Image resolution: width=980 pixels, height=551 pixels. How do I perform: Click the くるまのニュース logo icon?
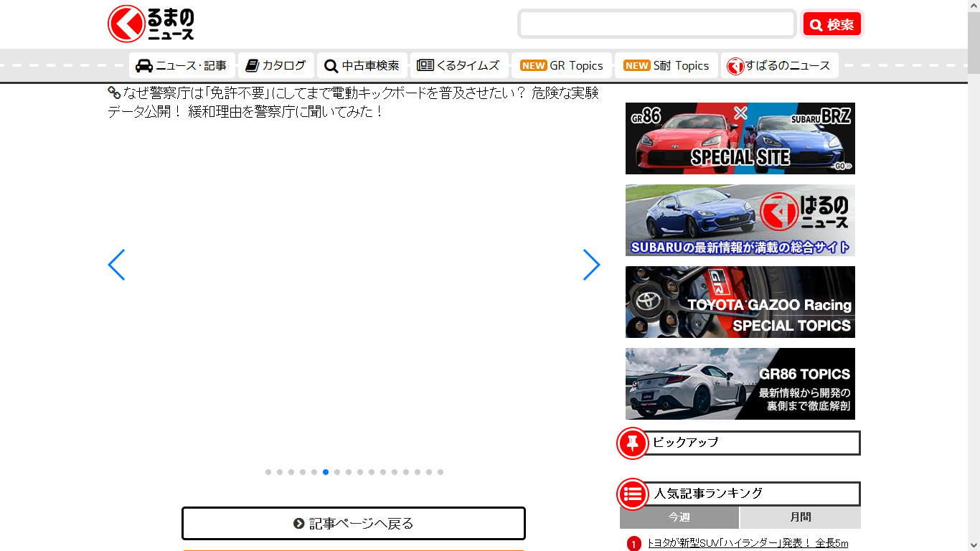click(x=126, y=24)
